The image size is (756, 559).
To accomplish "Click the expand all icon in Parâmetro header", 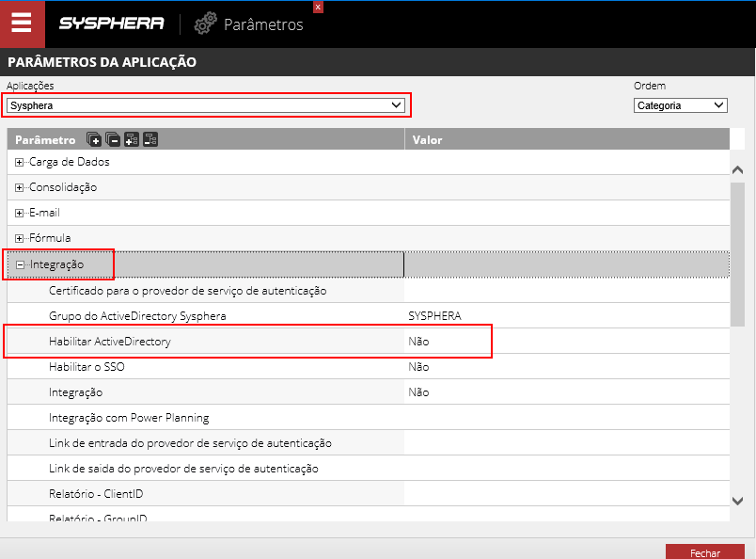I will (94, 139).
